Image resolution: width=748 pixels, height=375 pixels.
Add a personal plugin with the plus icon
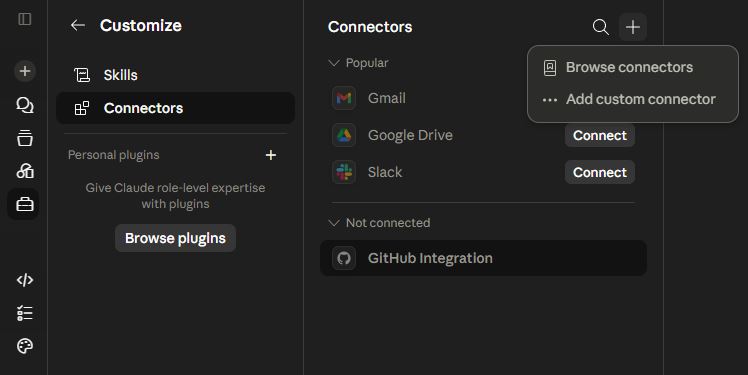coord(270,155)
